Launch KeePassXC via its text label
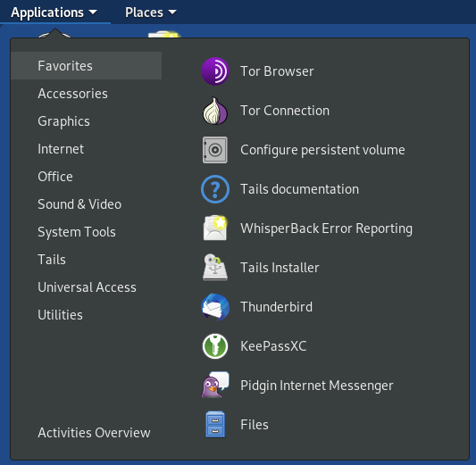This screenshot has height=465, width=476. (273, 346)
